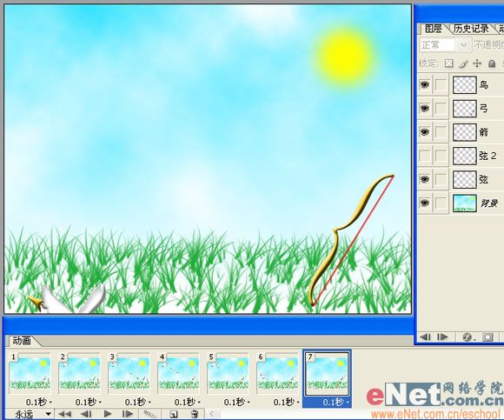Show the 弦 2 layer
Image resolution: width=504 pixels, height=420 pixels.
[425, 156]
